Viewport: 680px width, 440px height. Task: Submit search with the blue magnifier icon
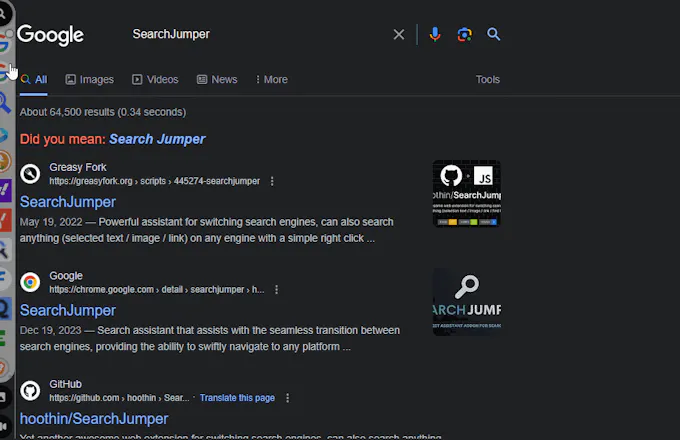pyautogui.click(x=494, y=34)
